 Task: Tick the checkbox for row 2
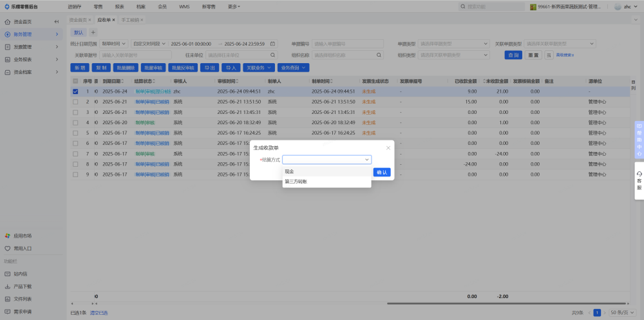tap(75, 102)
